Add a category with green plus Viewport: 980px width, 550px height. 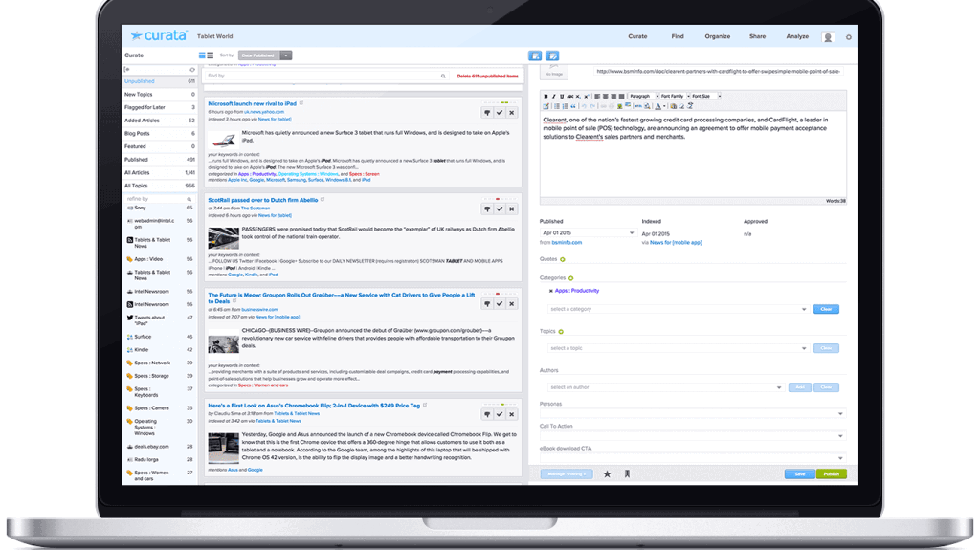(x=570, y=278)
